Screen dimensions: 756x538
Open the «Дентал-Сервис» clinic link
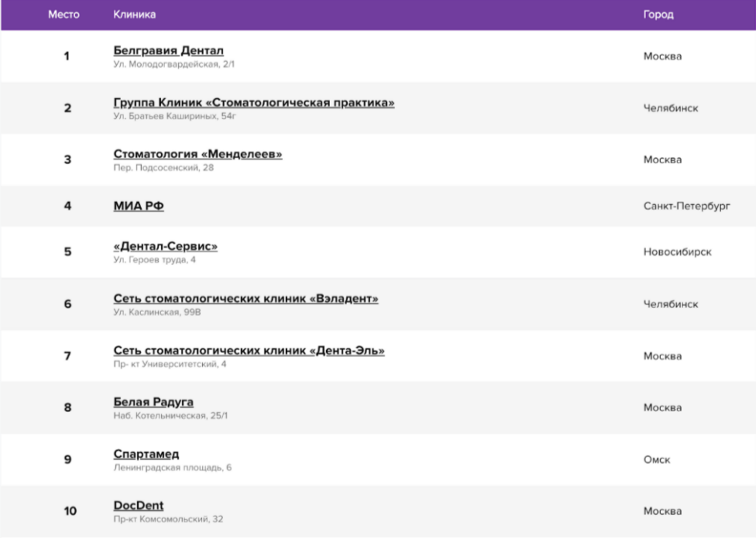pyautogui.click(x=165, y=247)
